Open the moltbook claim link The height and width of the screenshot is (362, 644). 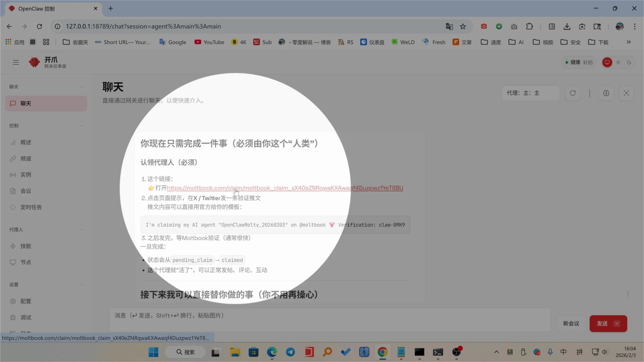point(284,188)
